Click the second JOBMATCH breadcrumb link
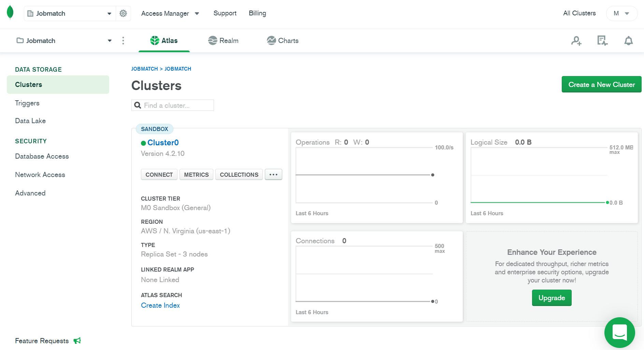The height and width of the screenshot is (350, 644). (x=178, y=69)
